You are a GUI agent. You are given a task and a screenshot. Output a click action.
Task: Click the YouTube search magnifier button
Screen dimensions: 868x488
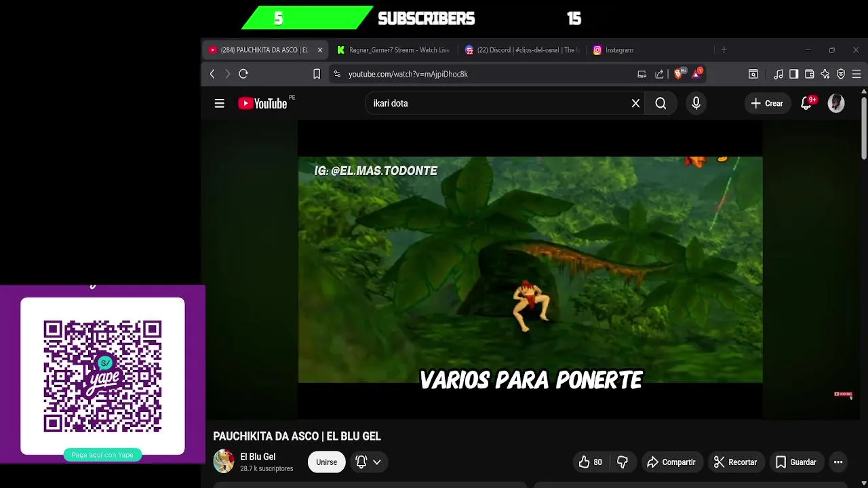click(x=660, y=104)
